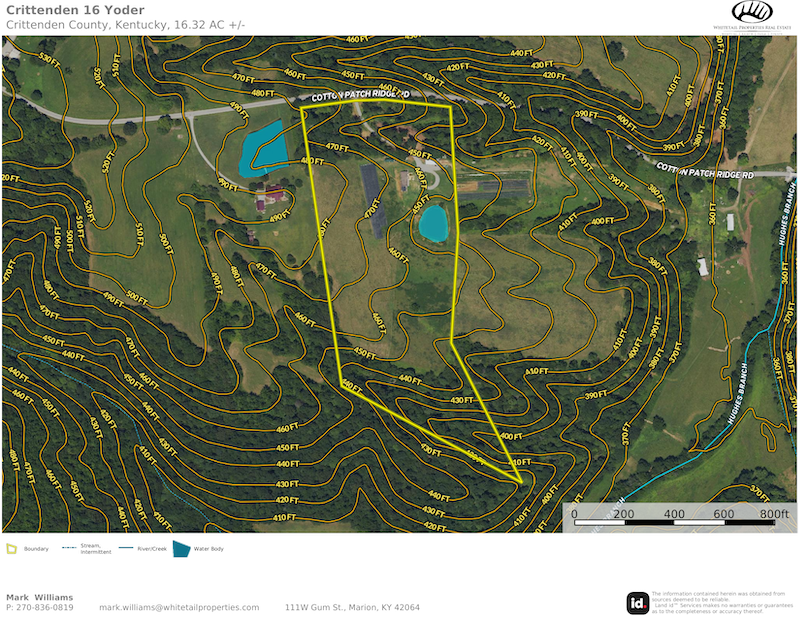Click the intermittent stream legend symbol
The width and height of the screenshot is (800, 618).
coord(70,548)
